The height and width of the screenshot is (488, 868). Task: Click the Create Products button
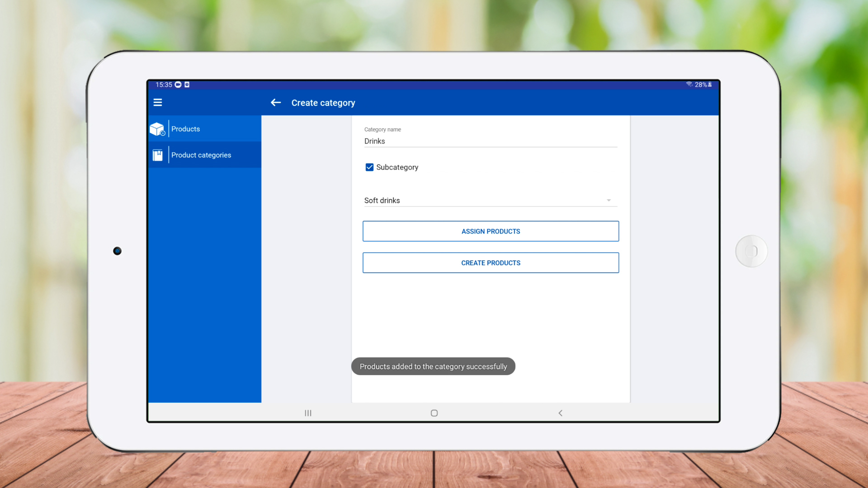[x=491, y=263]
